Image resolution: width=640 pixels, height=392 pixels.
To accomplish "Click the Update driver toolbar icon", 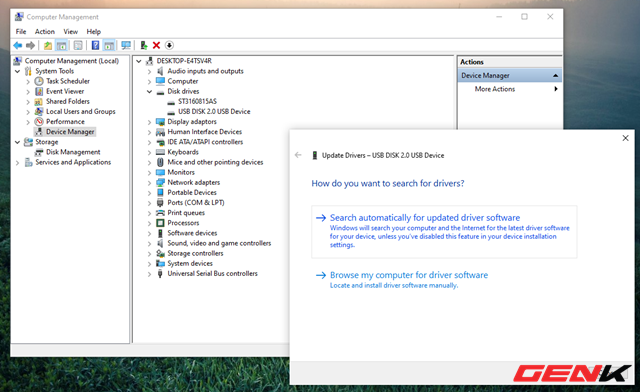I will pos(144,45).
